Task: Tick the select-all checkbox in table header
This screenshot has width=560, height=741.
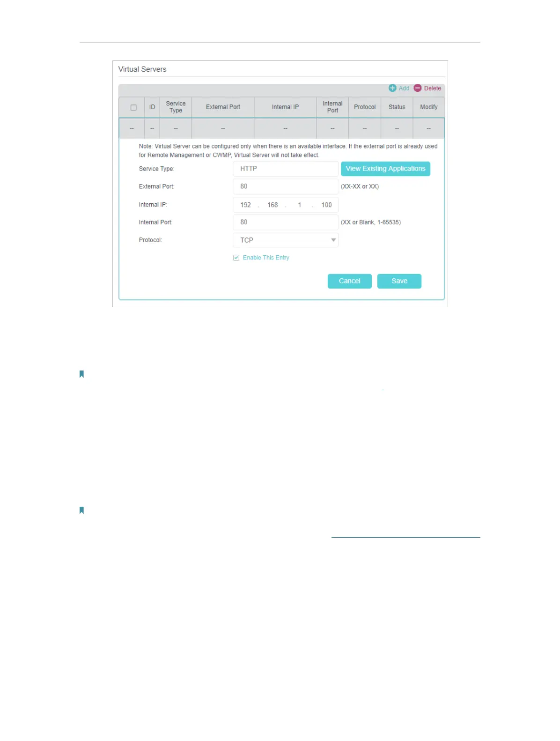Action: [x=133, y=107]
